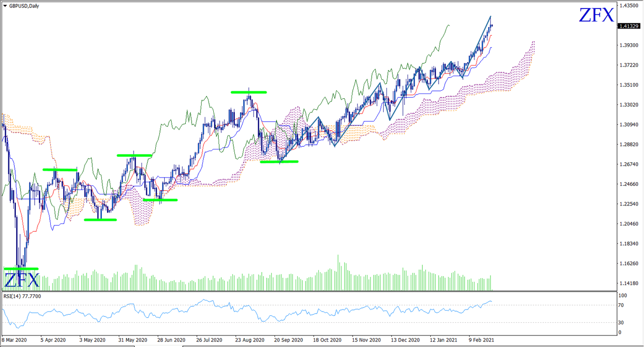Click the 1.43500 price axis label

tap(630, 6)
